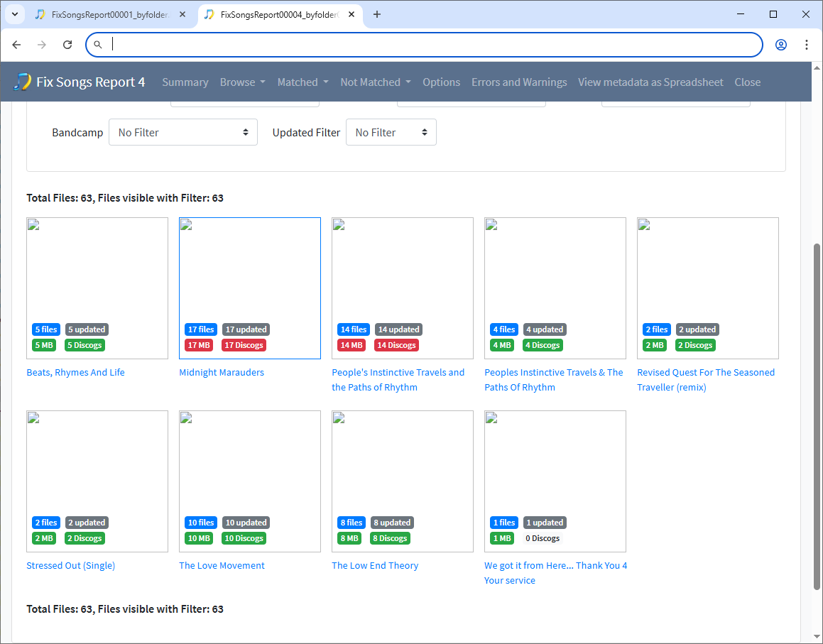This screenshot has height=644, width=823.
Task: Open Revised Quest For The Seasoned Traveller link
Action: coord(706,379)
